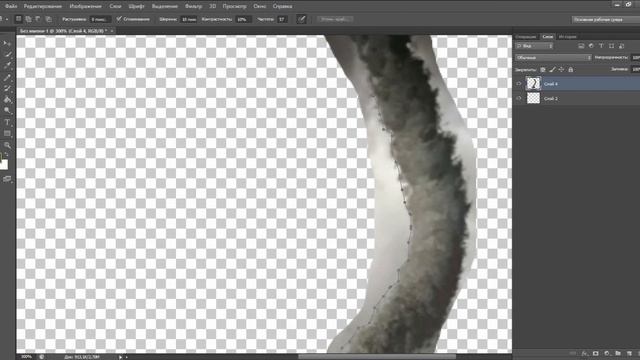The width and height of the screenshot is (640, 360).
Task: Open workspace switcher dropdown at top right
Action: pyautogui.click(x=606, y=19)
